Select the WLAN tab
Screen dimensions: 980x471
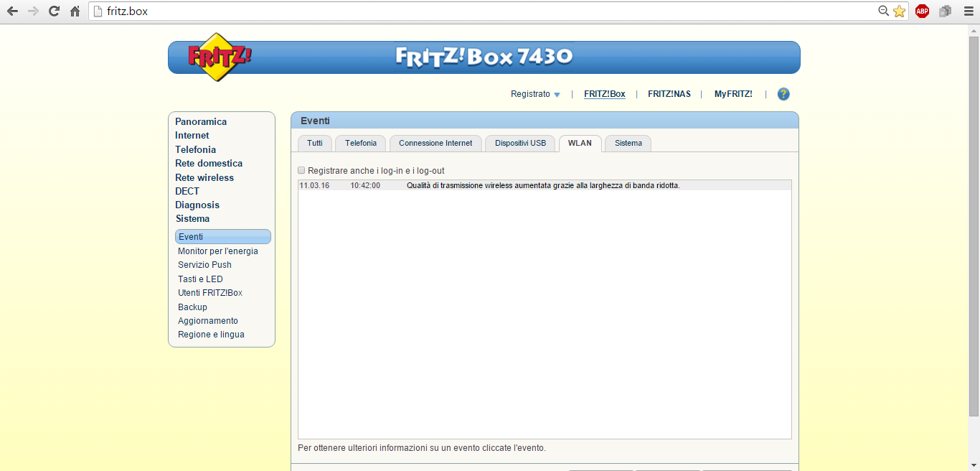580,143
